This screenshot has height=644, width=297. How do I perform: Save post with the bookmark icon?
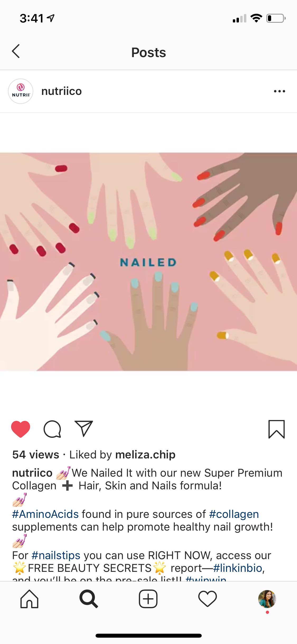276,429
